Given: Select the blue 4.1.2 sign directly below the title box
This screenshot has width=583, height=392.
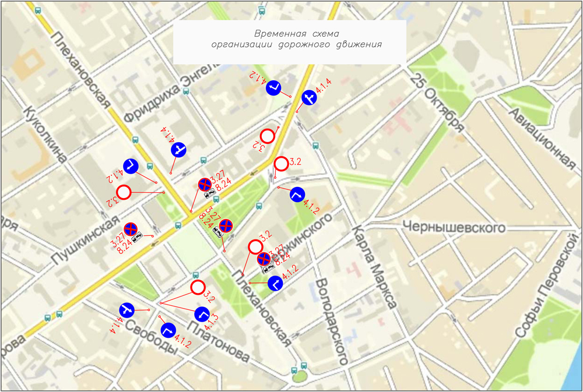Looking at the screenshot, I should click(274, 88).
